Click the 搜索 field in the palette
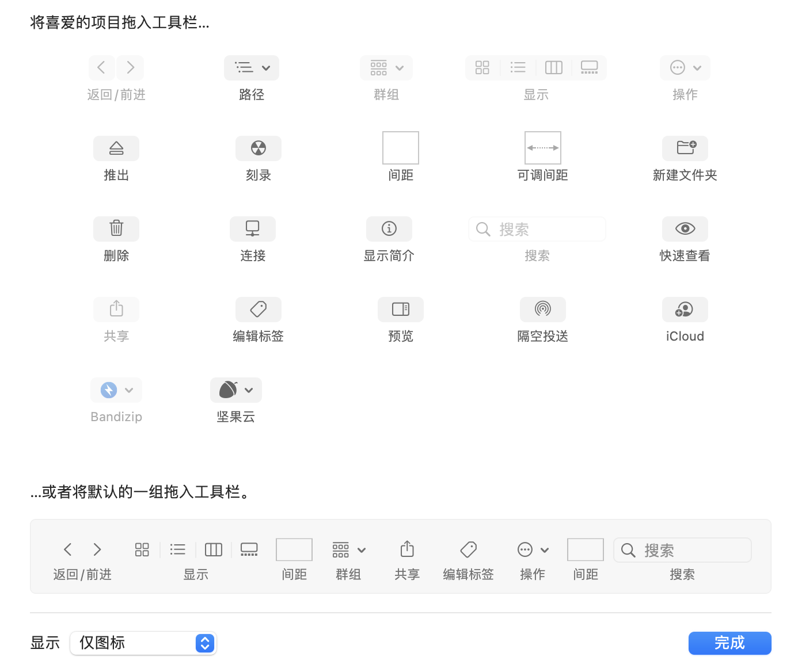The height and width of the screenshot is (672, 798). 537,229
